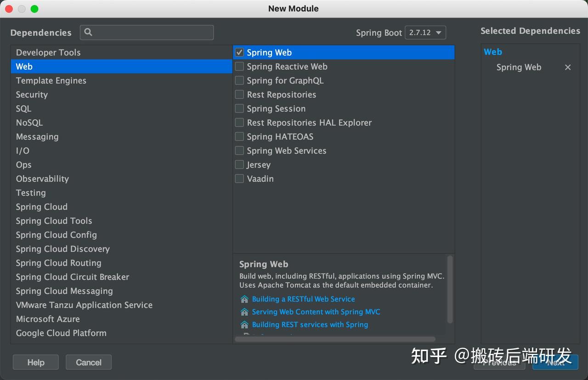The height and width of the screenshot is (380, 588).
Task: Tick the Vaadin dependency checkbox
Action: click(x=239, y=179)
